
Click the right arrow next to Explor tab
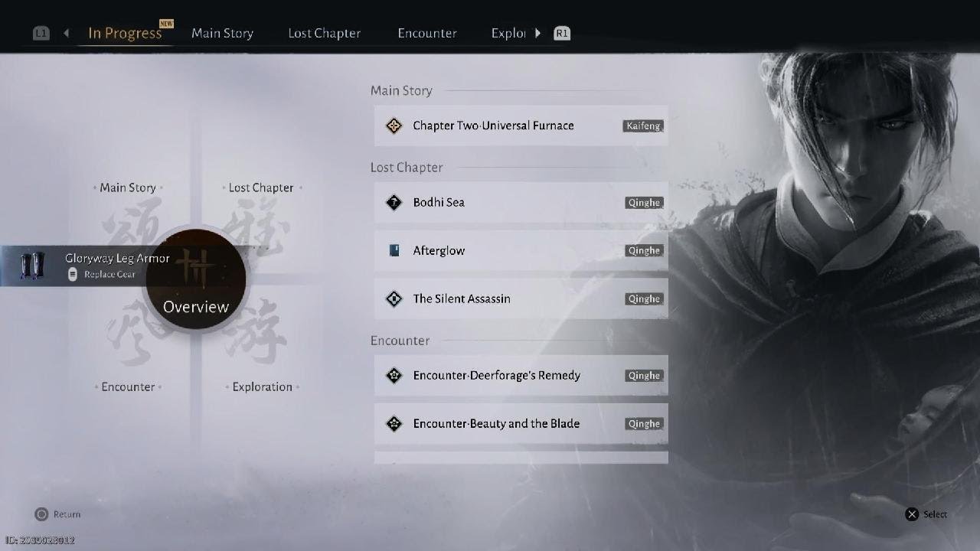click(537, 33)
